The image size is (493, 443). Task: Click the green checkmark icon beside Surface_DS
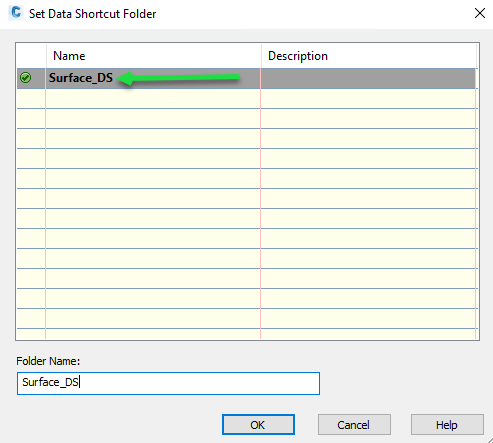click(25, 78)
